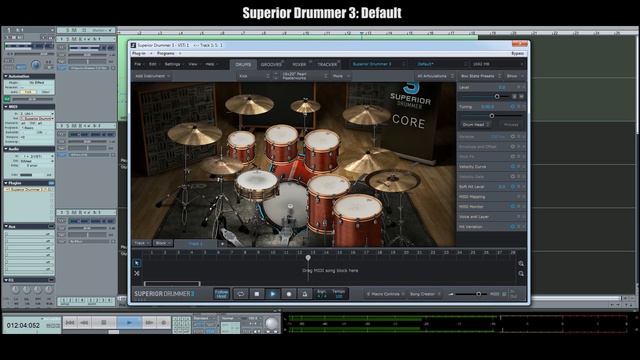640x360 pixels.
Task: Switch to the Tracker tab
Action: pos(327,64)
